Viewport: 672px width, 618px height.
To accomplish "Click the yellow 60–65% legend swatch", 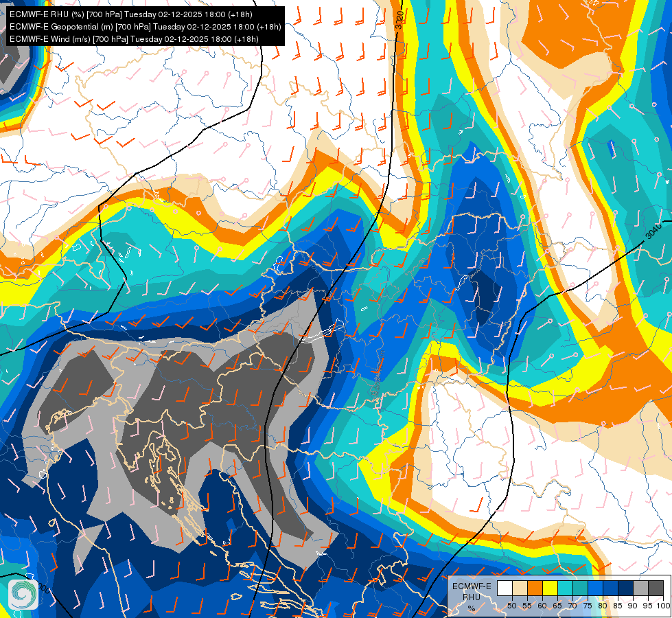I will 551,588.
